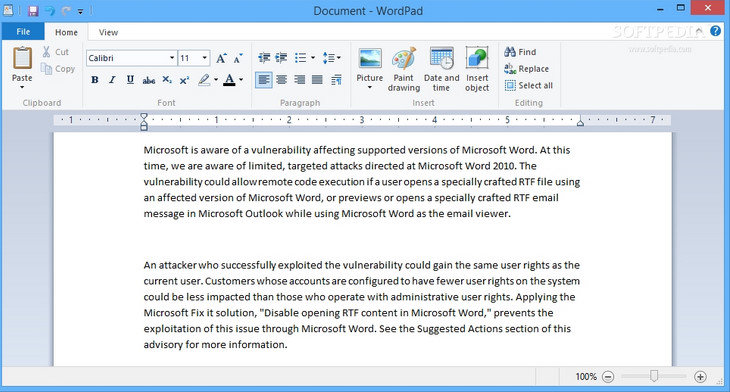The image size is (730, 392).
Task: Open WordPad Help
Action: 715,31
